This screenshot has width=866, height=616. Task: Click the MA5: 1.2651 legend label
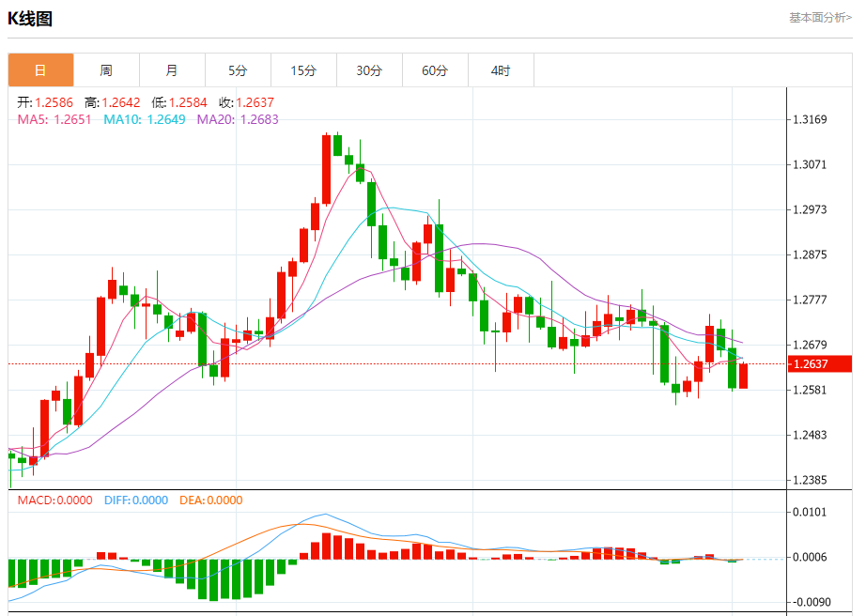(x=54, y=119)
